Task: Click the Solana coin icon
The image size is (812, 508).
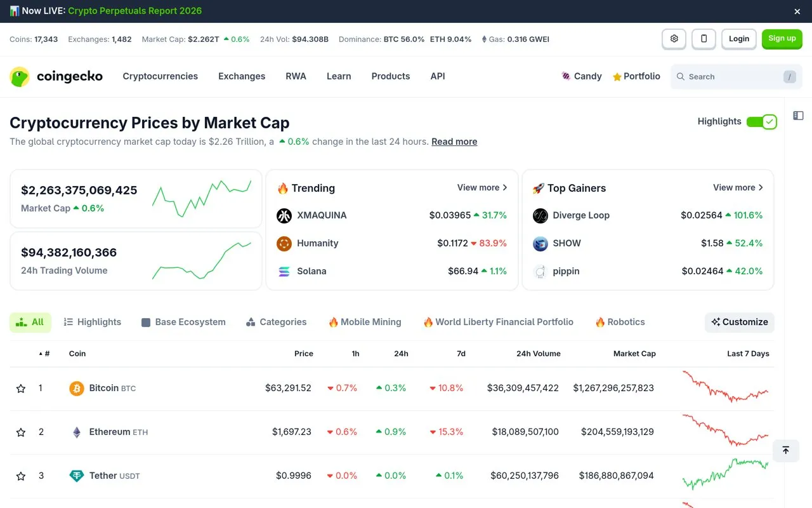Action: [x=284, y=272]
